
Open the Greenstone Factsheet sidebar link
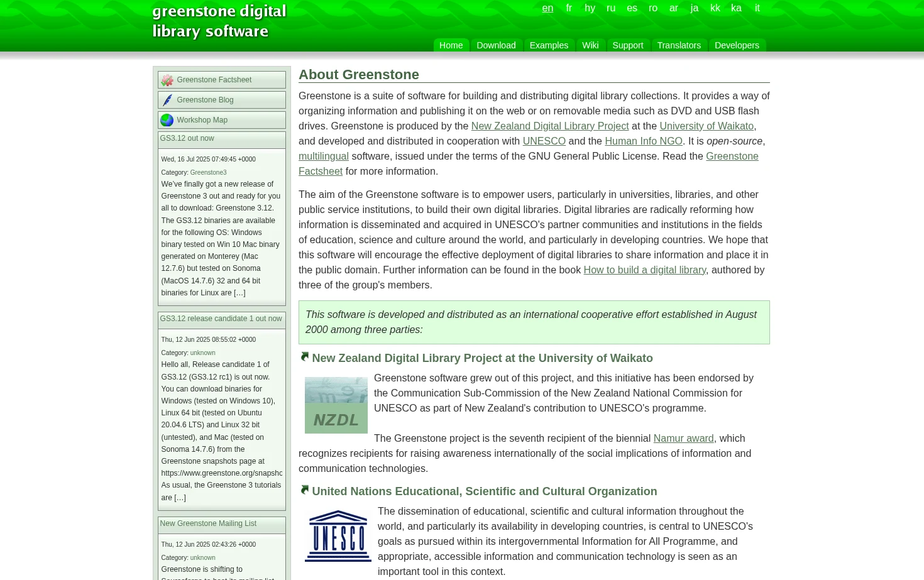pos(214,80)
